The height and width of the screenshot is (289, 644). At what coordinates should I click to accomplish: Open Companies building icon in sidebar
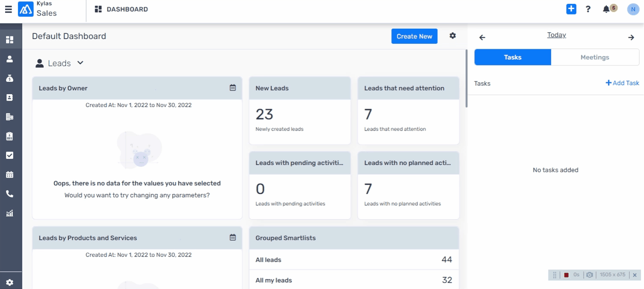[x=9, y=117]
